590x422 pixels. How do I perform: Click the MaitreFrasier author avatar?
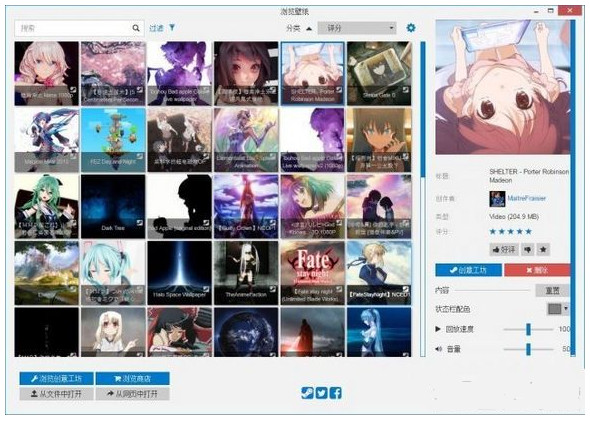coord(497,199)
